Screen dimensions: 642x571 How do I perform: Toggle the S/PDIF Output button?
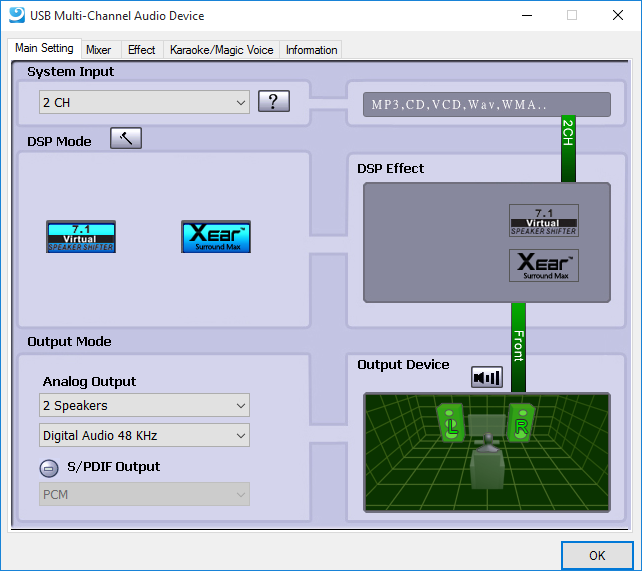click(x=49, y=468)
